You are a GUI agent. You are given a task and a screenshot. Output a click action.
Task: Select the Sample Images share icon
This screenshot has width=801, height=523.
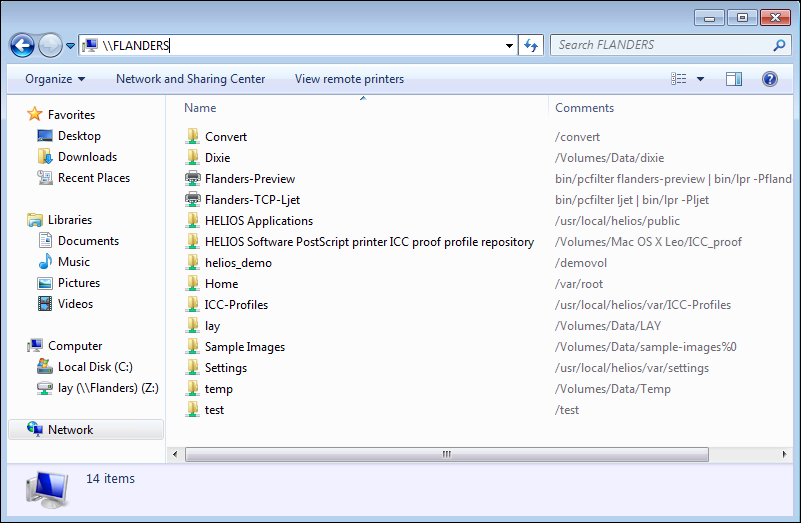pyautogui.click(x=193, y=346)
